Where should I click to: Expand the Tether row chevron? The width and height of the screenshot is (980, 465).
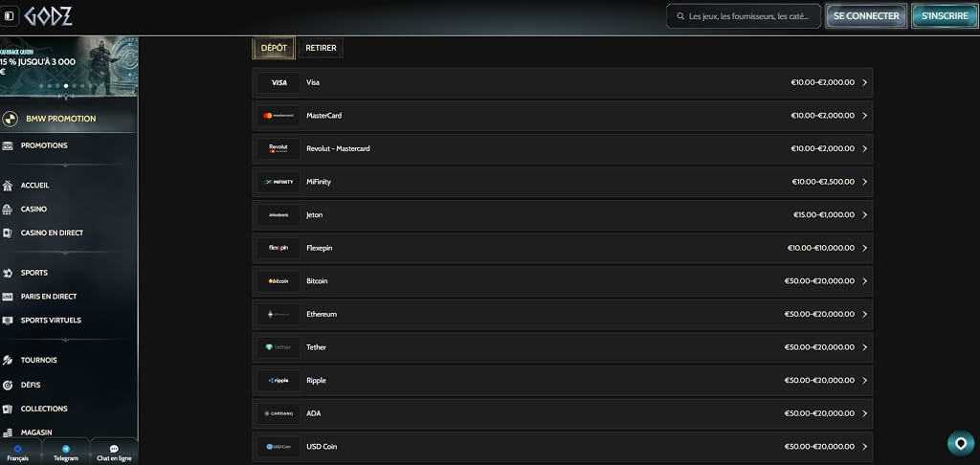(x=864, y=347)
